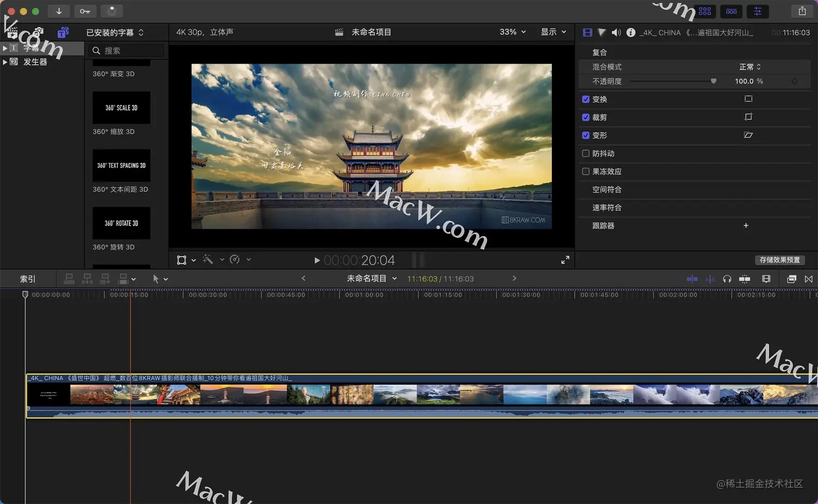This screenshot has width=818, height=504.
Task: Click insert clip edit button
Action: coord(87,278)
